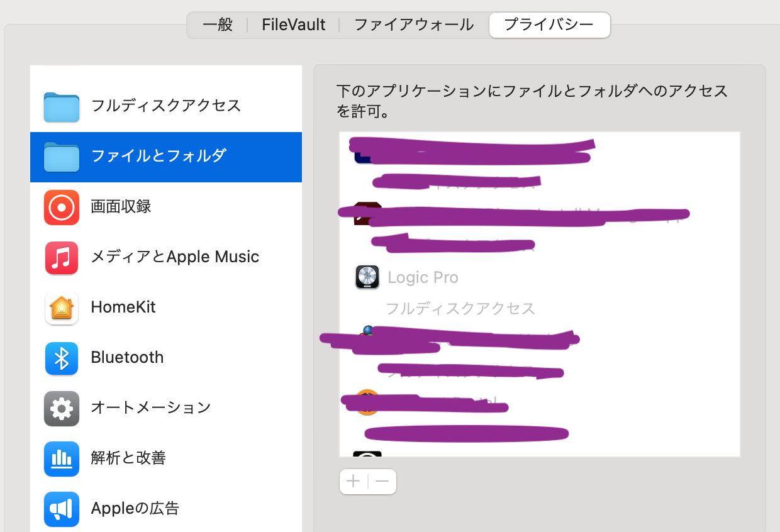
Task: Select the プライバシー tab
Action: pos(549,25)
